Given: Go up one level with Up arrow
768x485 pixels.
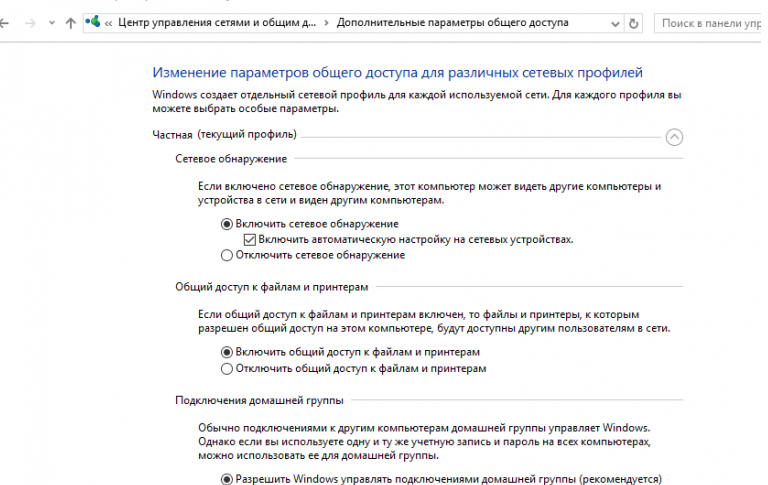Looking at the screenshot, I should [70, 22].
